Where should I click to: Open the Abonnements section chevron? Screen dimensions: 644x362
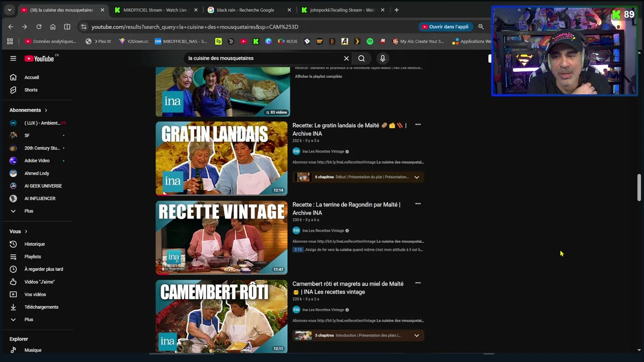pos(46,110)
